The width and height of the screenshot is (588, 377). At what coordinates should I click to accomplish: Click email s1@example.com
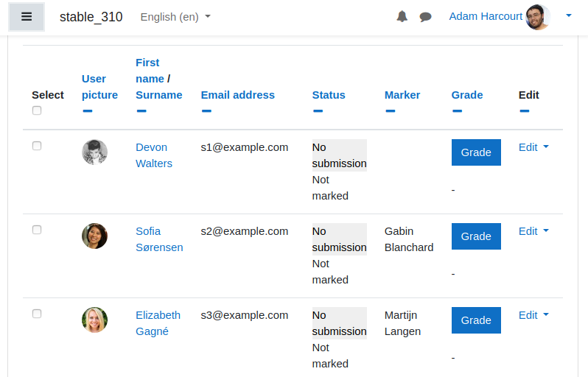(244, 147)
